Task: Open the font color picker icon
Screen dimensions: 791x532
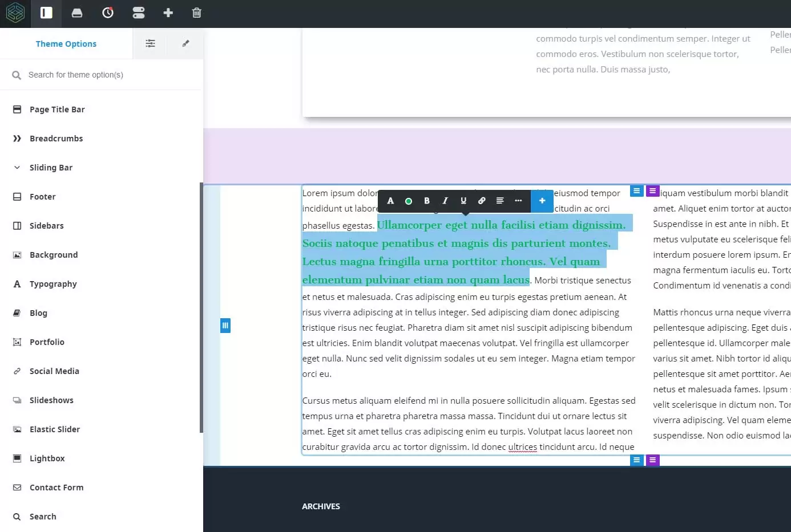Action: coord(390,201)
